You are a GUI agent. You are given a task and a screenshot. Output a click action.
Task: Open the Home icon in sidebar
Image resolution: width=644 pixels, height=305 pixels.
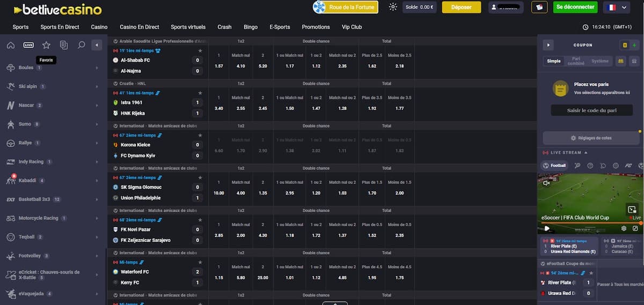pos(11,45)
